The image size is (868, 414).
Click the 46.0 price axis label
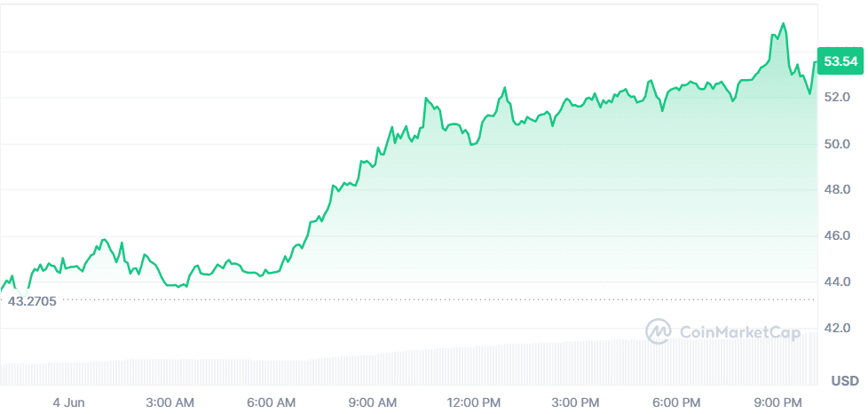click(838, 235)
